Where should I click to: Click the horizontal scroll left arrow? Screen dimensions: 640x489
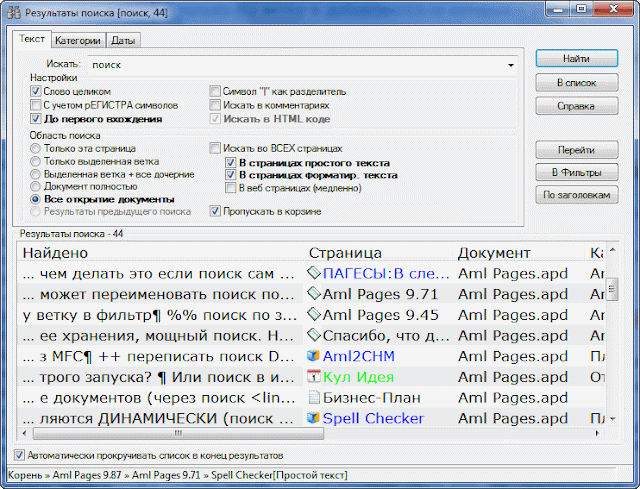pyautogui.click(x=24, y=433)
